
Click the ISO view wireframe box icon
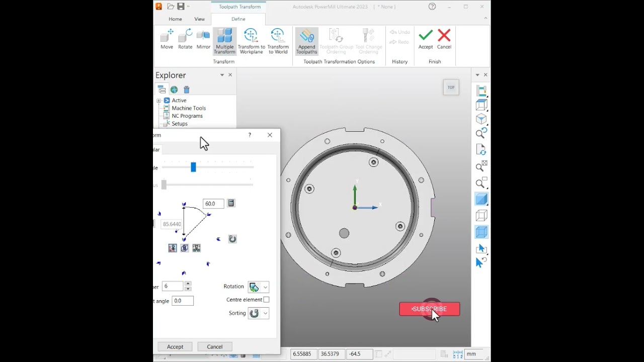click(x=481, y=105)
